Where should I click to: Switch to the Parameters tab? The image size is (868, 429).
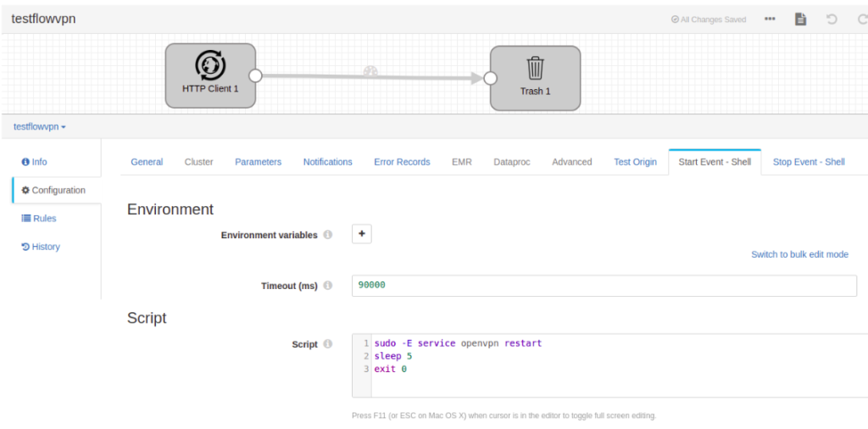(258, 162)
